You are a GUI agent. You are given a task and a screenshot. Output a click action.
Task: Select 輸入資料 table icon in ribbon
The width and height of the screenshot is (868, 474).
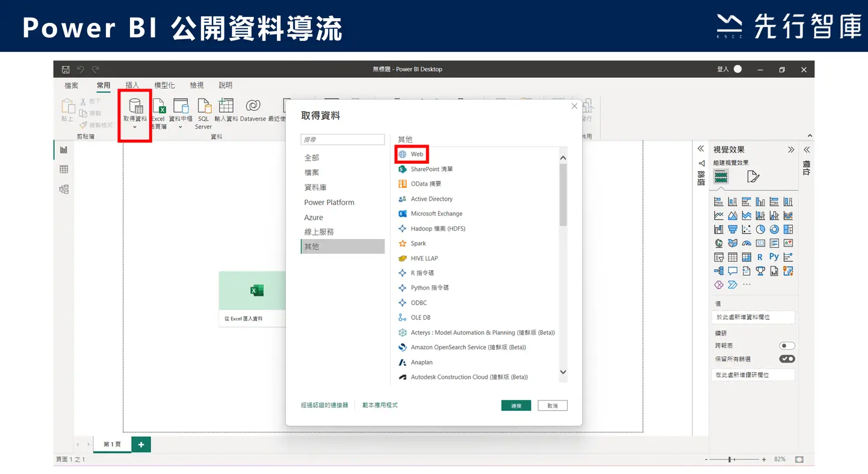(x=226, y=105)
